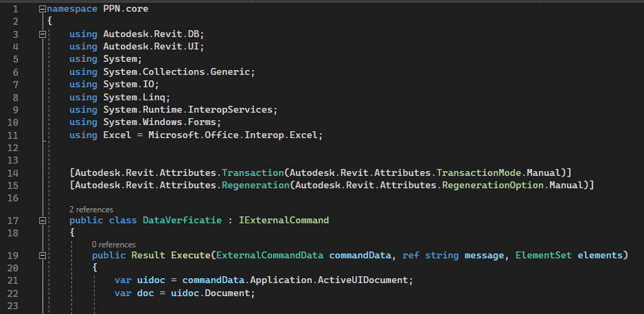Screen dimensions: 644x314
Task: Open the "2 references" CodeLens link
Action: click(91, 210)
